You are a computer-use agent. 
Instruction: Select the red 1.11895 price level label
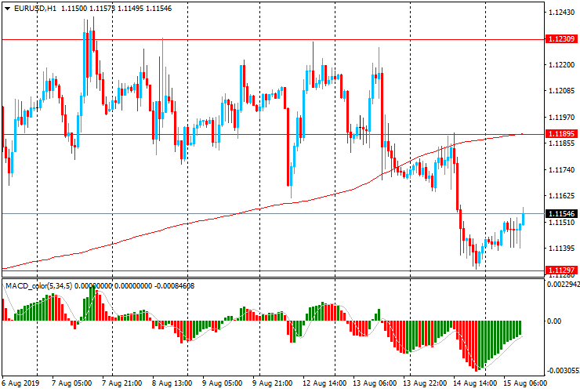point(561,134)
